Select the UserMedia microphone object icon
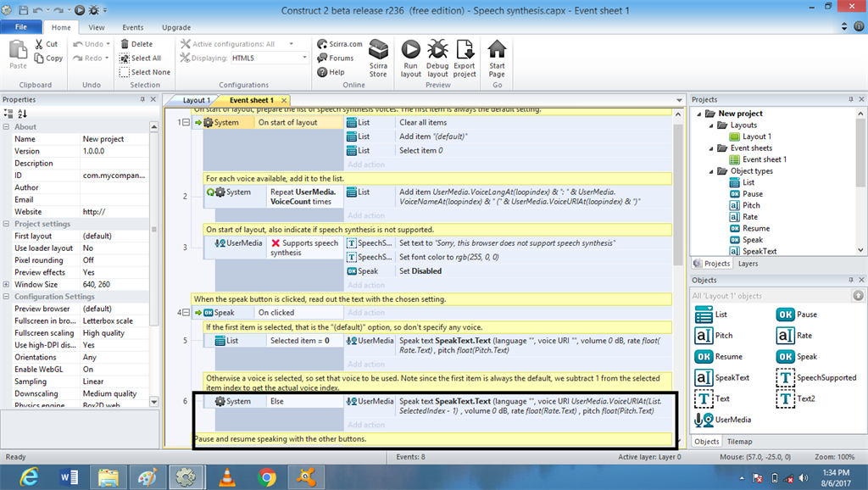Viewport: 868px width, 490px height. click(x=704, y=420)
